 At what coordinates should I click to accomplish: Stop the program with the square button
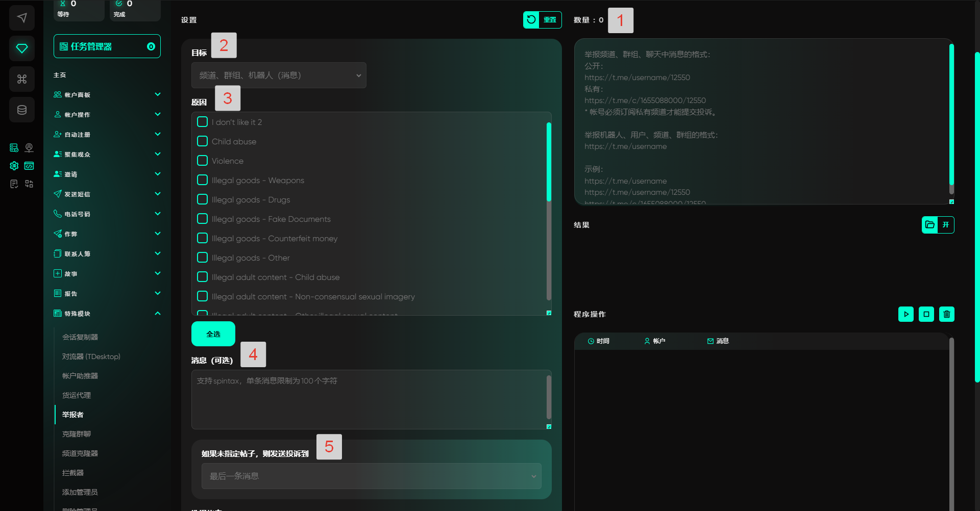(926, 314)
